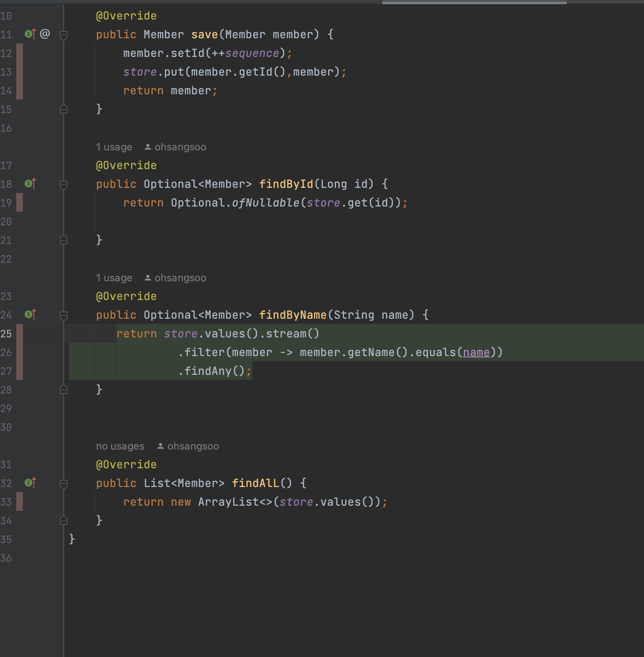644x657 pixels.
Task: Click the 'sequence' field in setId call
Action: tap(252, 53)
